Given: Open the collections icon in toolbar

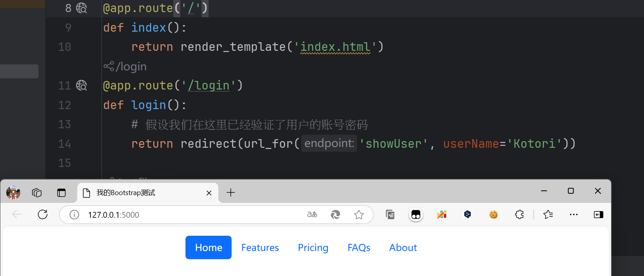Looking at the screenshot, I should [390, 215].
